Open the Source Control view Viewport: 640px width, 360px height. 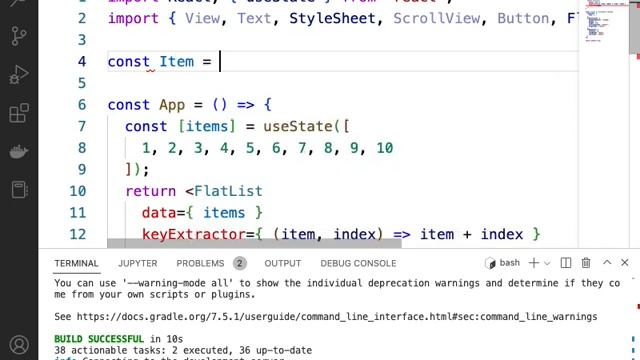click(19, 36)
